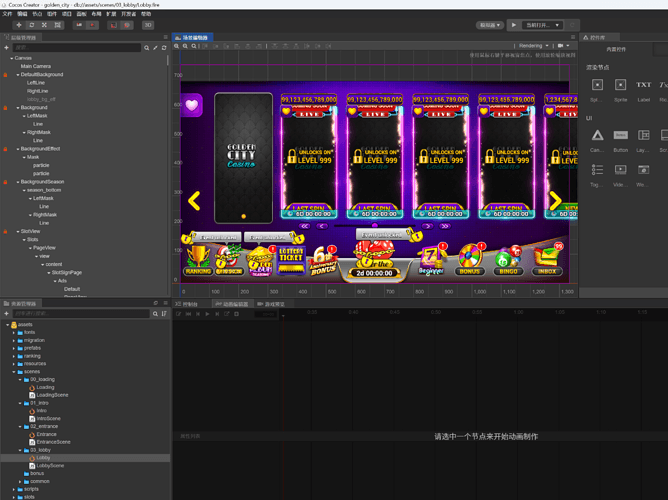Collapse the SlotView node
Screen dimensions: 668x500
18,232
